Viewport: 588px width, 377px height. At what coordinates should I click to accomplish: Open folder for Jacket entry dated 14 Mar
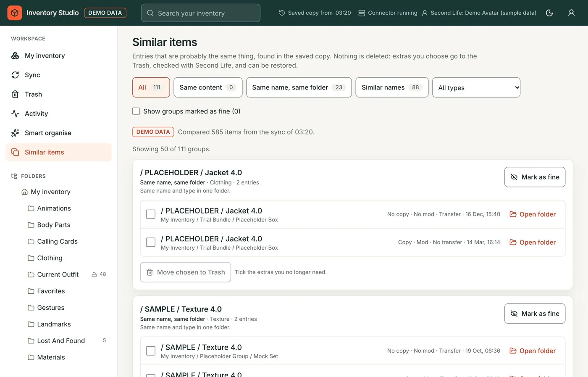tap(533, 243)
